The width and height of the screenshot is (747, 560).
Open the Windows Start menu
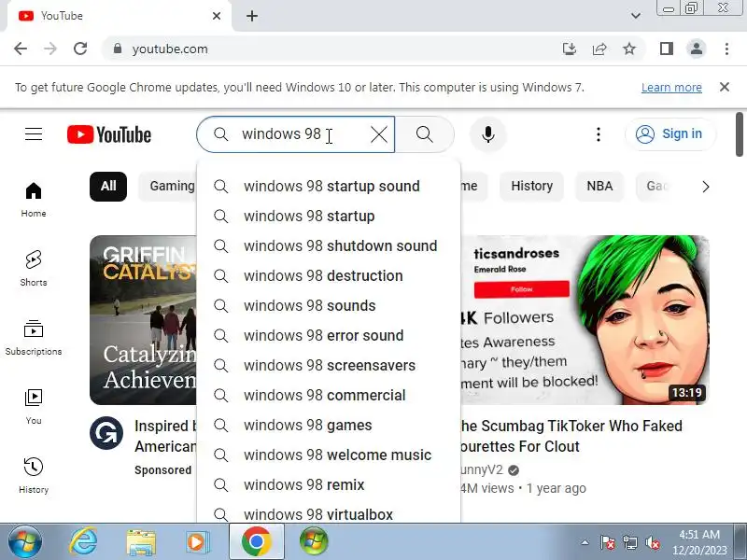[x=25, y=542]
